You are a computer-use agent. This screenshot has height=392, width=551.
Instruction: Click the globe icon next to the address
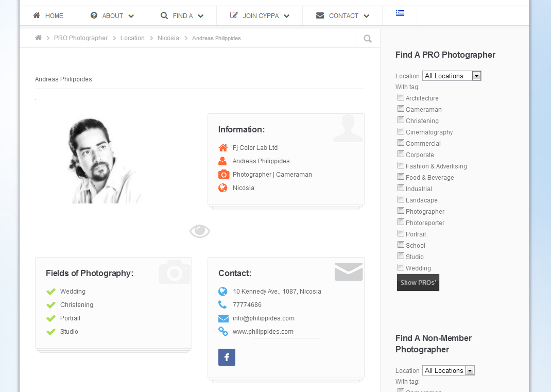pyautogui.click(x=222, y=291)
